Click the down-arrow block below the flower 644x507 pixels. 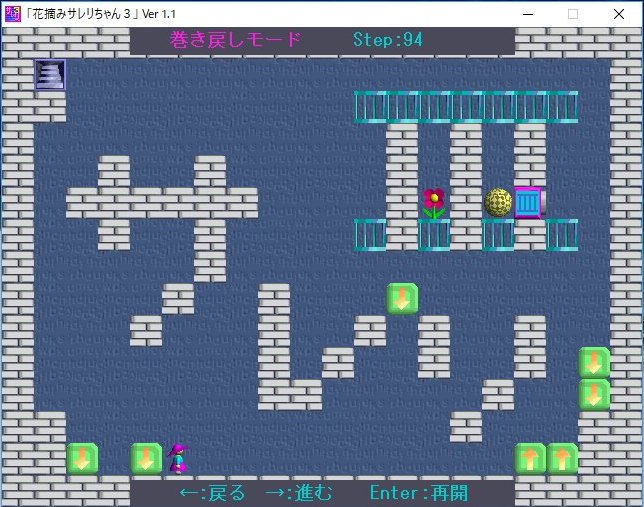click(x=402, y=299)
